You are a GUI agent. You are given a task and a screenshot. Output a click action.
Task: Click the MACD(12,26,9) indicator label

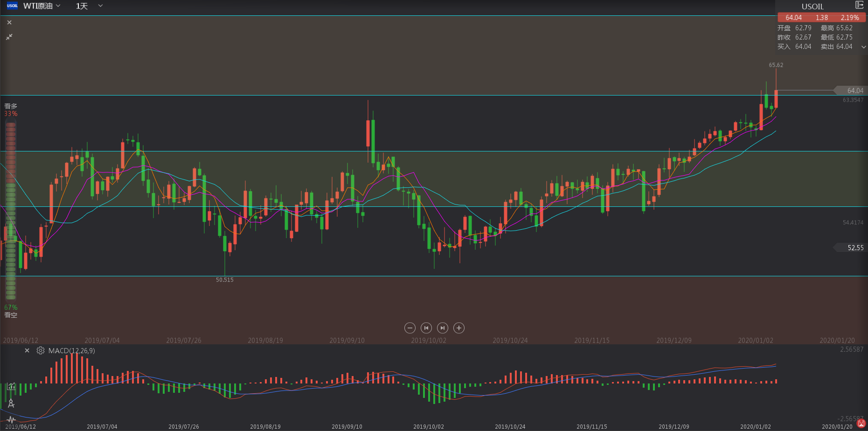click(71, 350)
